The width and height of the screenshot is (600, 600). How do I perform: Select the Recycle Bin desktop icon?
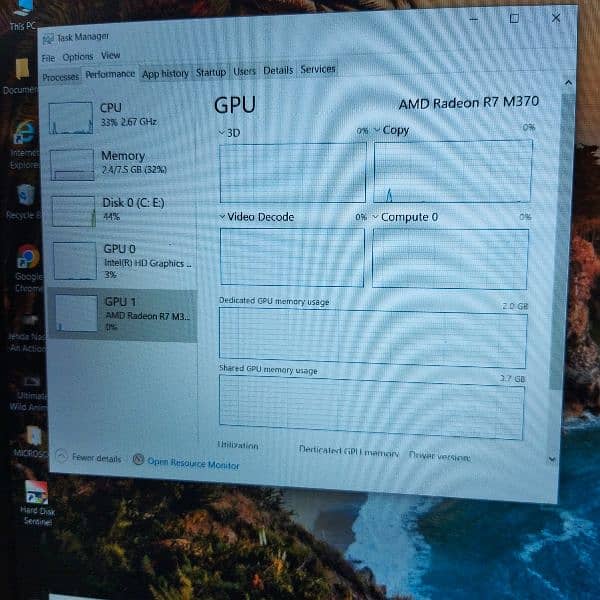(x=24, y=202)
